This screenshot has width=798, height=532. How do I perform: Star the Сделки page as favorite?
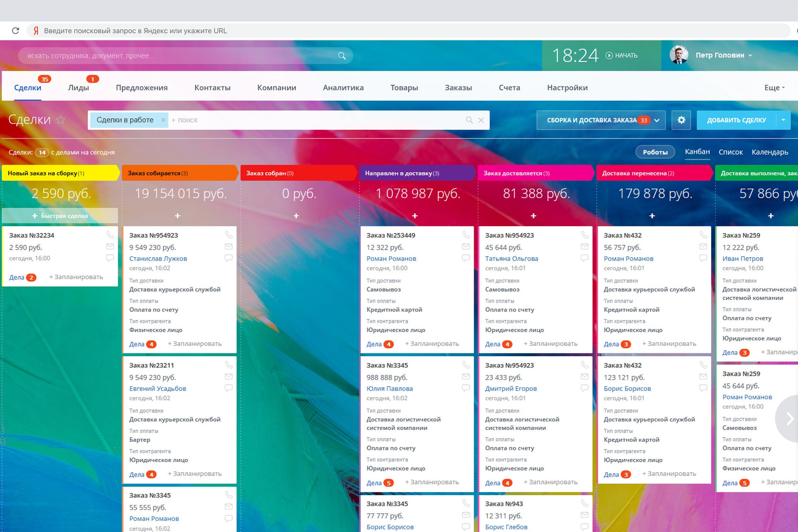click(61, 120)
